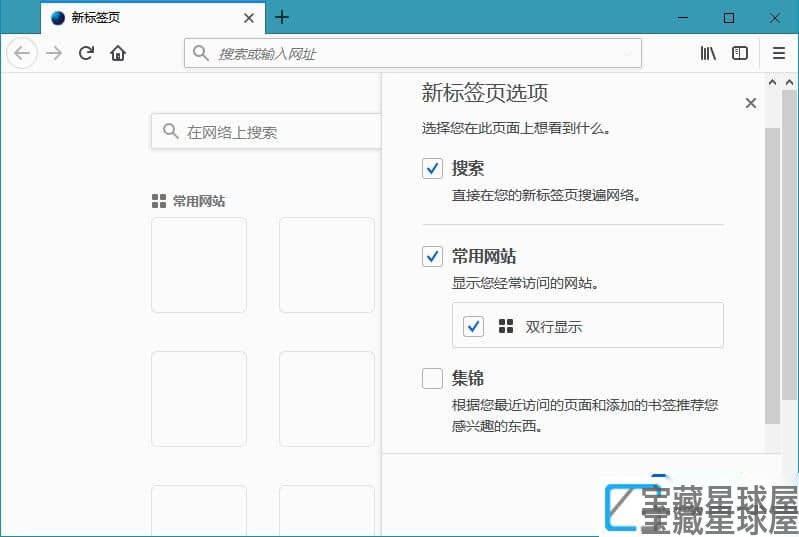The image size is (799, 537).
Task: Close the 新标签页 tab
Action: [x=249, y=18]
